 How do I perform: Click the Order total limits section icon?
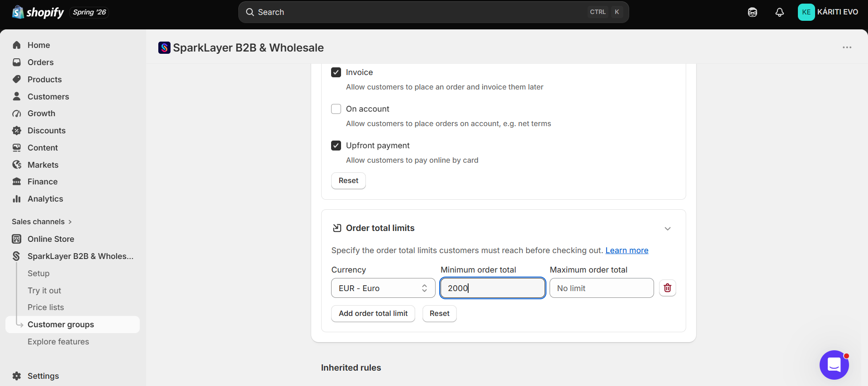point(337,228)
